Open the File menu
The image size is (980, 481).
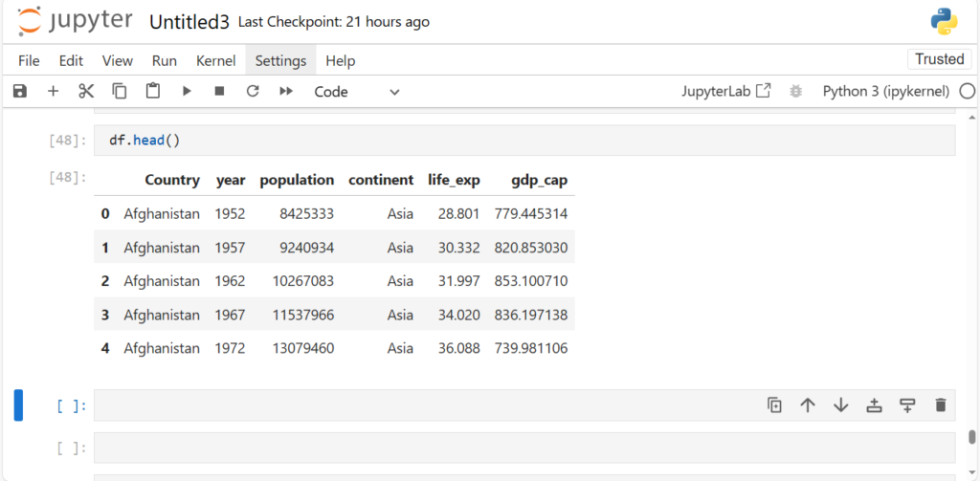29,60
